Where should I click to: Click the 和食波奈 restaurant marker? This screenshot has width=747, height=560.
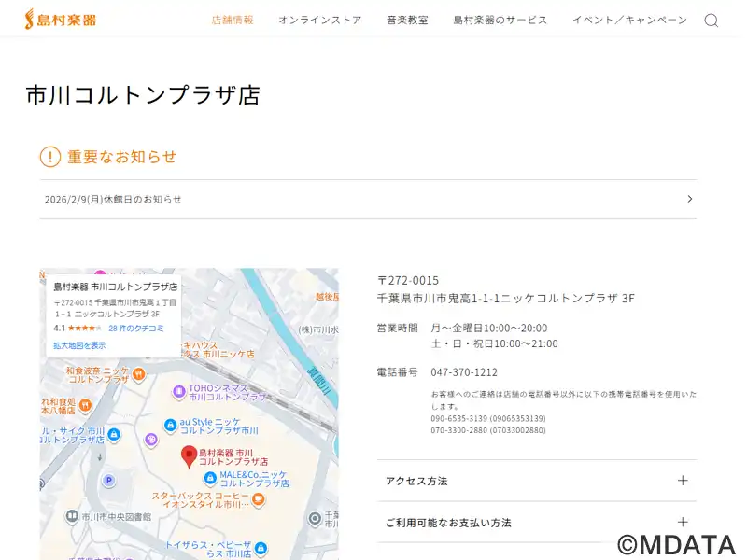point(138,374)
